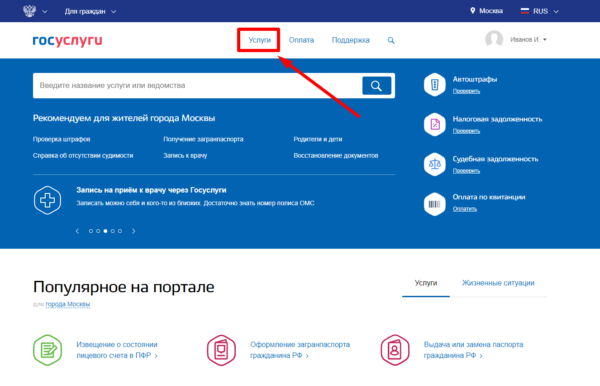Open the Оплата menu item
The width and height of the screenshot is (600, 386).
[x=301, y=40]
